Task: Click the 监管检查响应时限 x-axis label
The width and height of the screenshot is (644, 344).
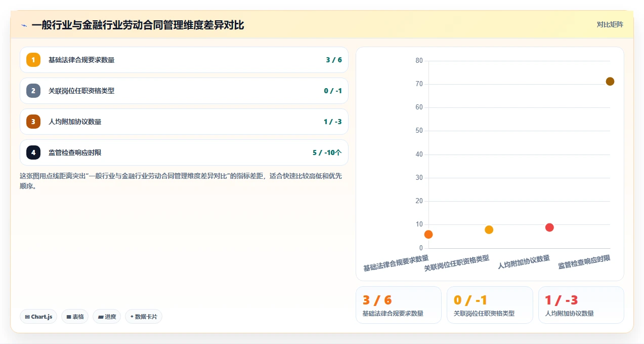Action: click(x=584, y=262)
